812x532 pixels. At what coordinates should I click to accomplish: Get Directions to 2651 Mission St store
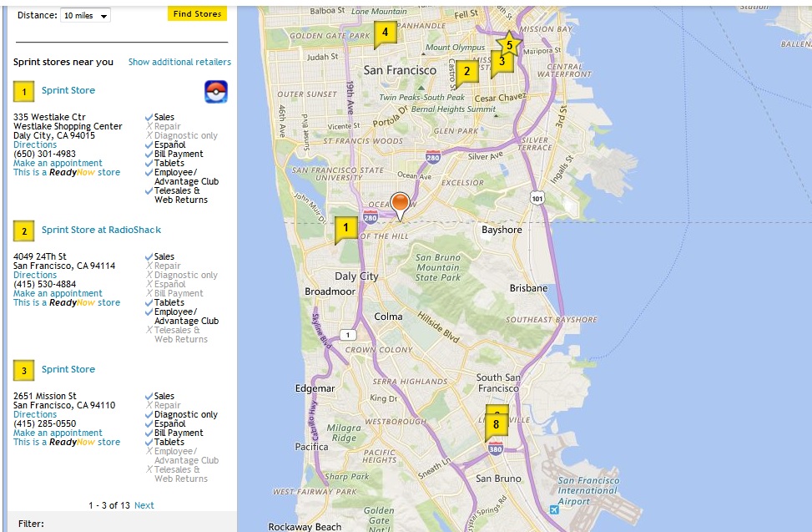(35, 414)
